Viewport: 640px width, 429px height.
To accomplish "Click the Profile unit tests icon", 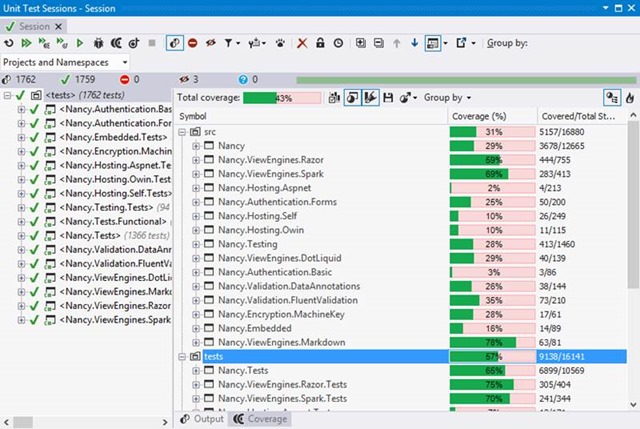I will (x=134, y=43).
